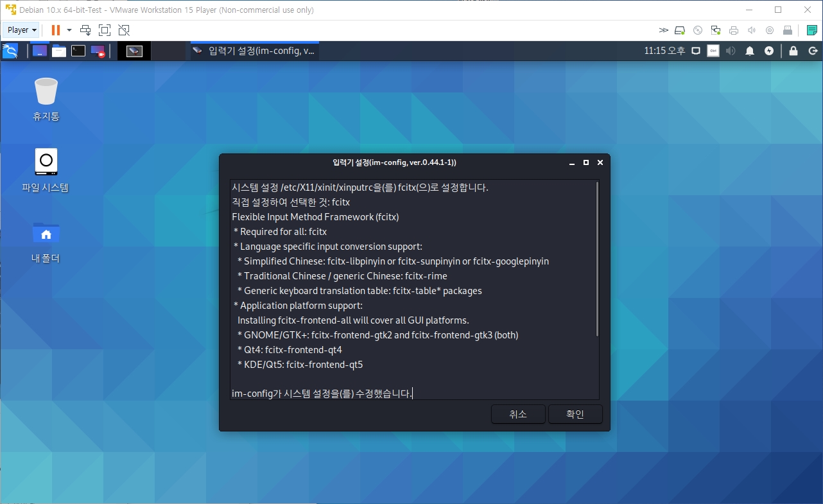This screenshot has width=823, height=504.
Task: Click the '직접 설정하여 선택한 것: fcitx' line
Action: [291, 202]
